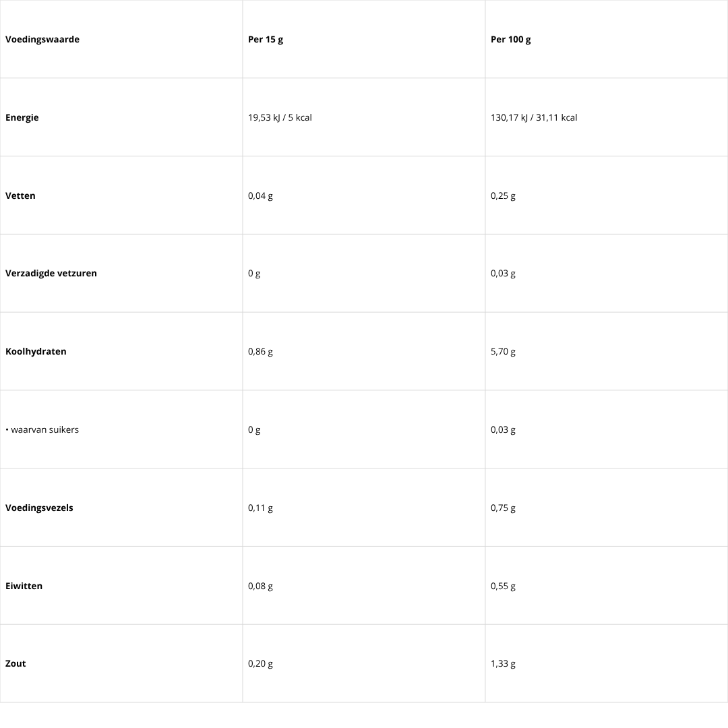The image size is (728, 728).
Task: Click the Koolhydraten row label
Action: 36,351
